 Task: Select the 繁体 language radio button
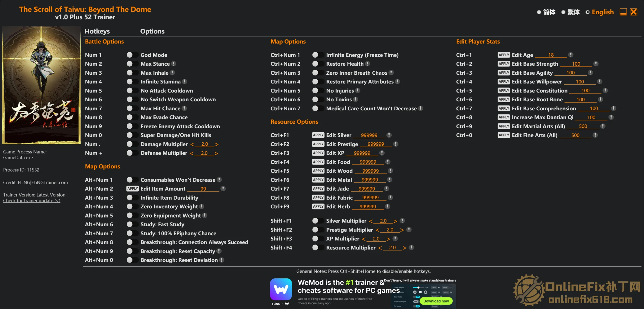pos(563,12)
